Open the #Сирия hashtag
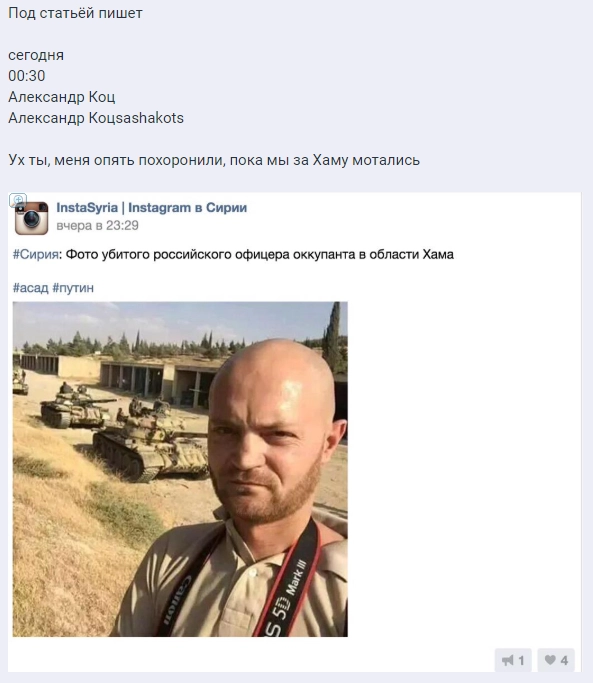 (36, 254)
